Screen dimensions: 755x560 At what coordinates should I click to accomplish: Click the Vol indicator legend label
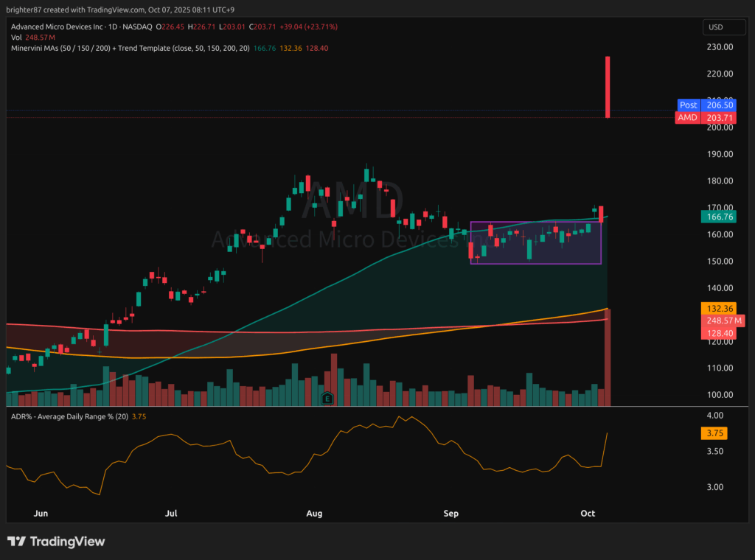[x=16, y=37]
